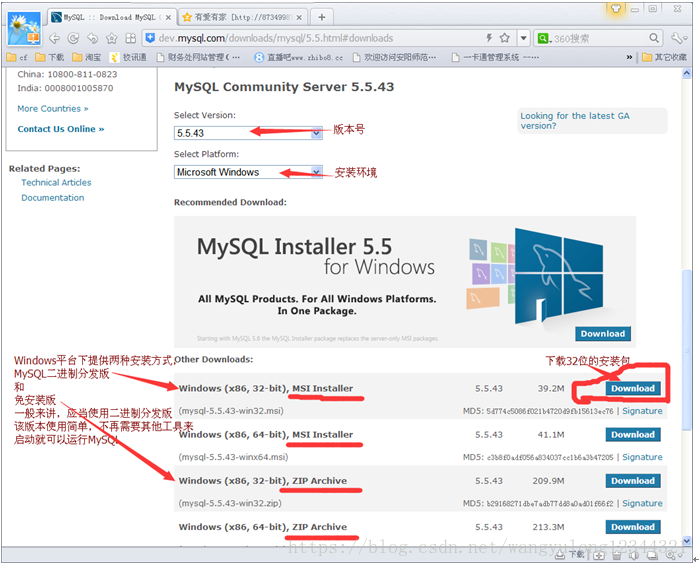The width and height of the screenshot is (699, 567).
Task: Expand more bookmarks chevron
Action: tap(629, 57)
